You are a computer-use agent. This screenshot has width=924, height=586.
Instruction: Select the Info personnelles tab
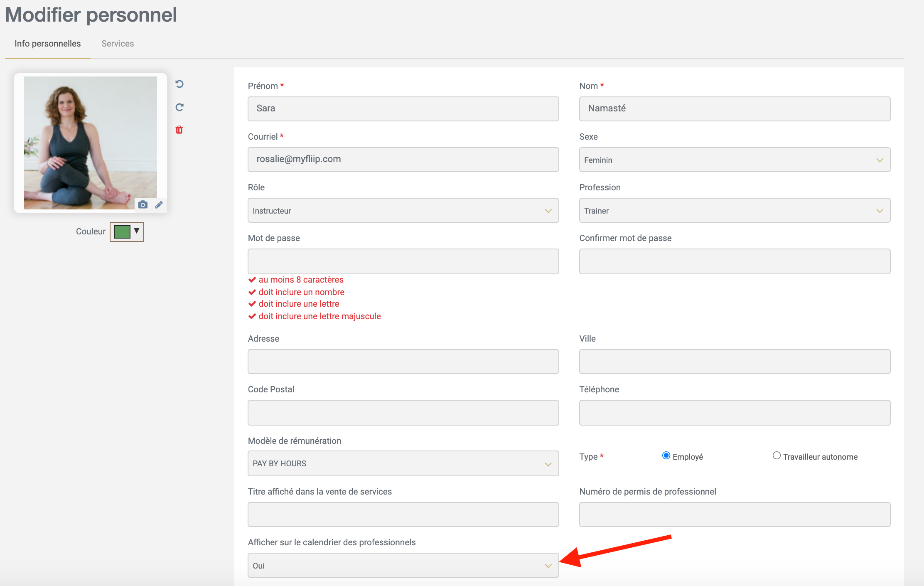point(48,44)
